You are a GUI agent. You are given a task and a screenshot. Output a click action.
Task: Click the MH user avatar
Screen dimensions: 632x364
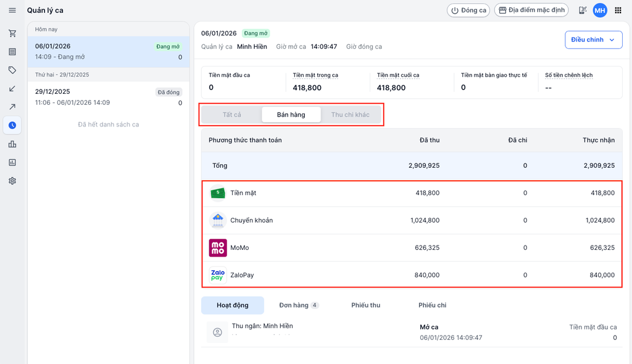click(600, 10)
